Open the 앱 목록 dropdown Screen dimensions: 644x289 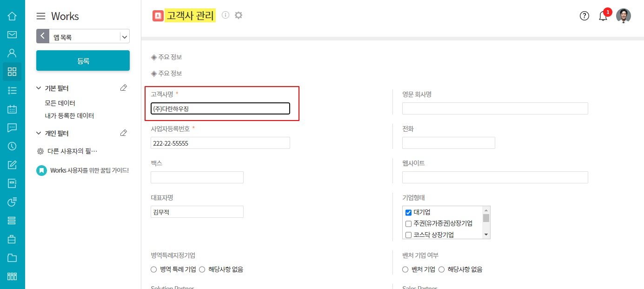coord(124,36)
